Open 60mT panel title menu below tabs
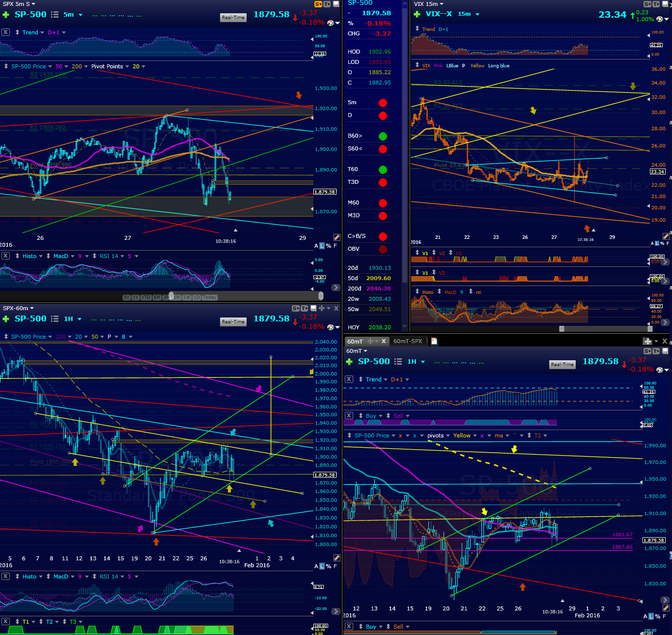The width and height of the screenshot is (672, 635). click(357, 351)
